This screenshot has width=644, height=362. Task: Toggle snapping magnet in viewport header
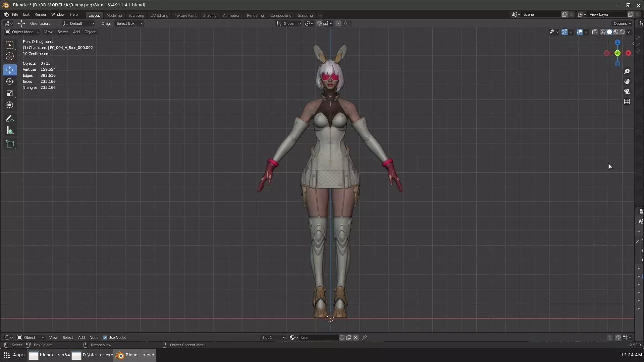point(319,23)
